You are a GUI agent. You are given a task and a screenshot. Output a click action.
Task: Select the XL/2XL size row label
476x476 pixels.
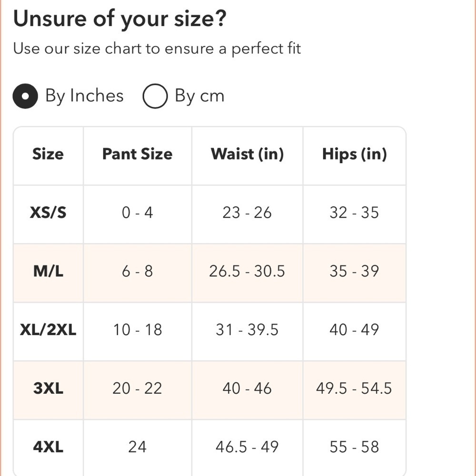[x=48, y=329]
